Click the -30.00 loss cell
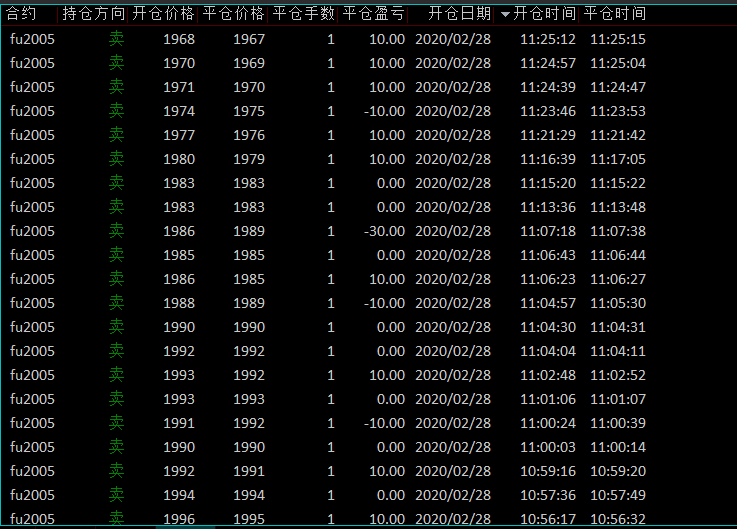This screenshot has height=529, width=737. (384, 231)
